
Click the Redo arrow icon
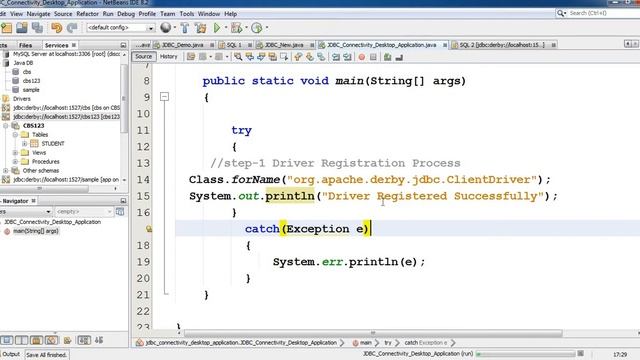click(72, 28)
